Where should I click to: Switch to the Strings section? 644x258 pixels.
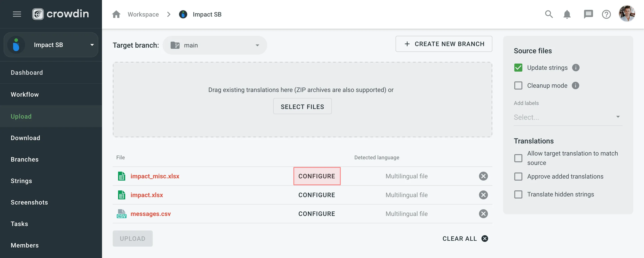[x=21, y=181]
